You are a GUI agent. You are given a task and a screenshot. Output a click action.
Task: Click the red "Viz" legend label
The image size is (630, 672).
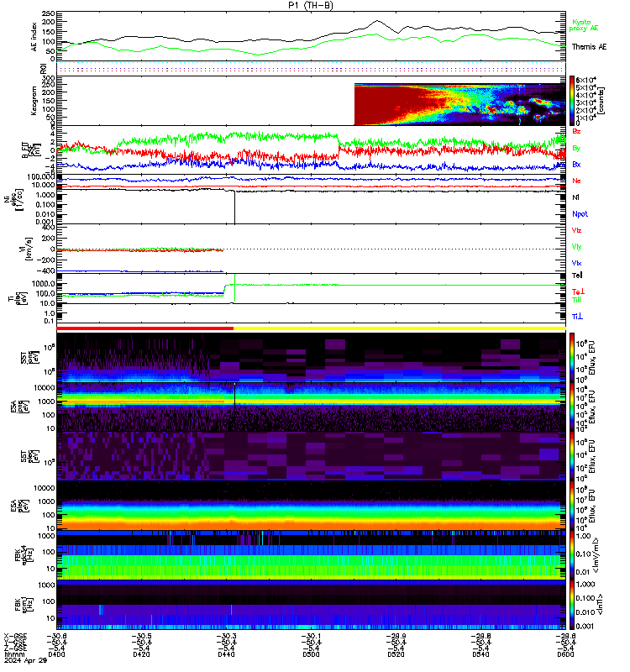pos(576,230)
